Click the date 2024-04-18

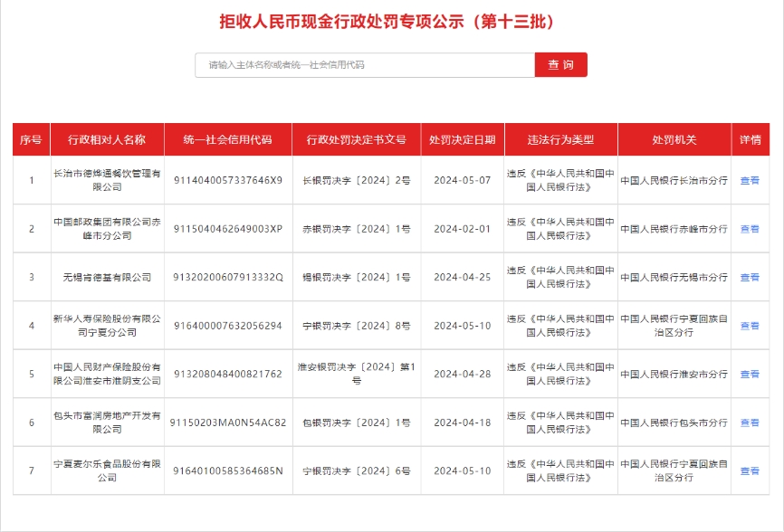click(x=463, y=423)
